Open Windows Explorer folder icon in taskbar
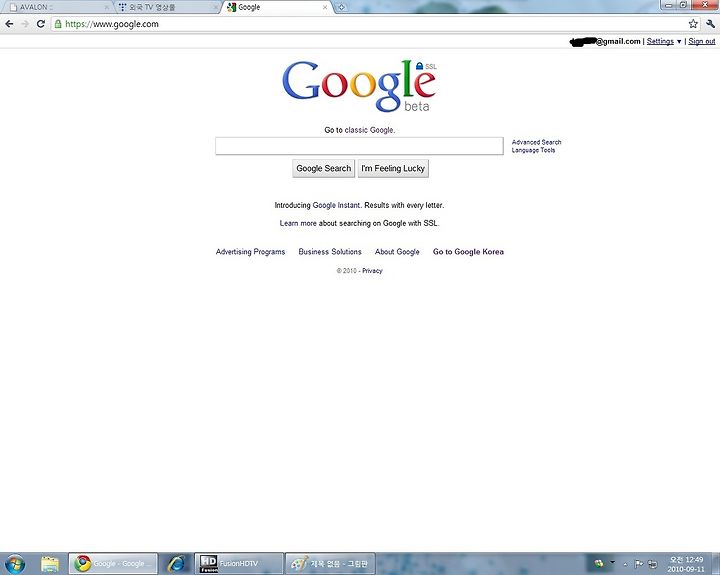Viewport: 720px width, 575px height. (50, 564)
